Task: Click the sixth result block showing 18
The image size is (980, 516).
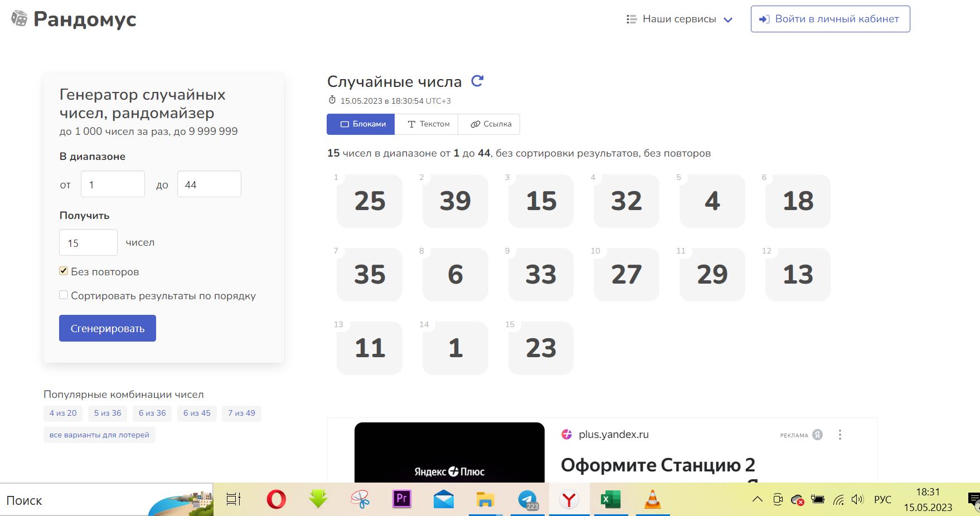Action: (x=798, y=201)
